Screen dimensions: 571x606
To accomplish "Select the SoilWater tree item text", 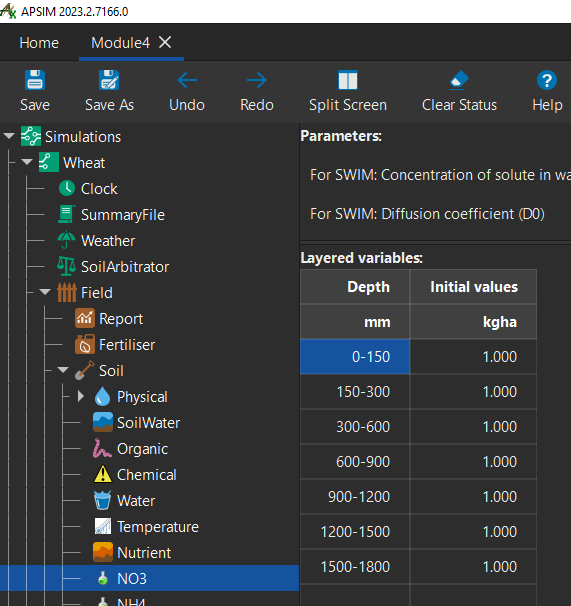I will point(148,423).
